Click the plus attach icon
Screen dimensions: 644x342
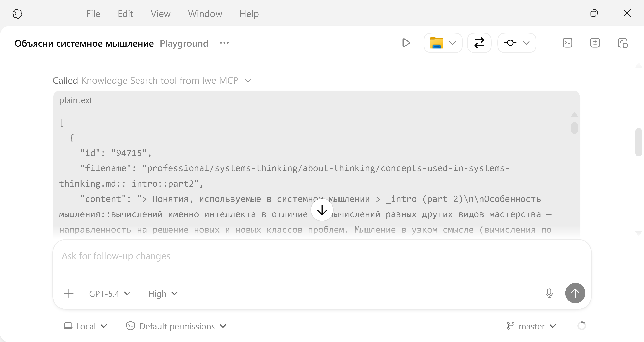(69, 293)
